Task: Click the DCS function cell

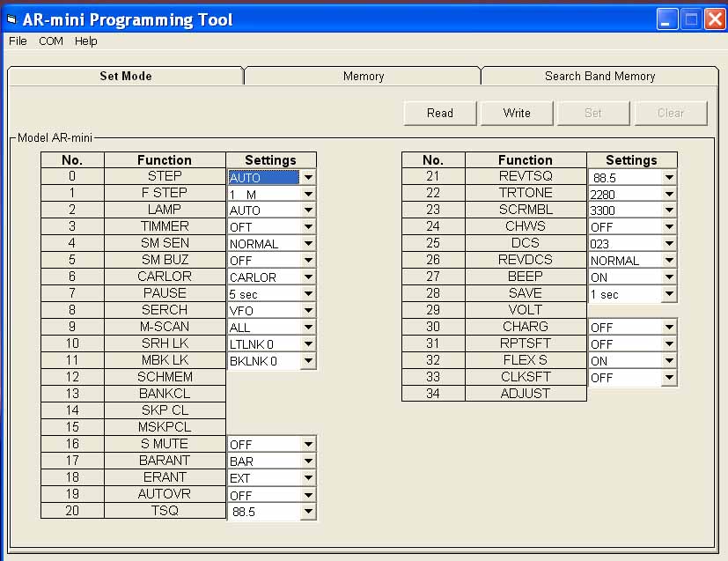Action: pyautogui.click(x=526, y=243)
